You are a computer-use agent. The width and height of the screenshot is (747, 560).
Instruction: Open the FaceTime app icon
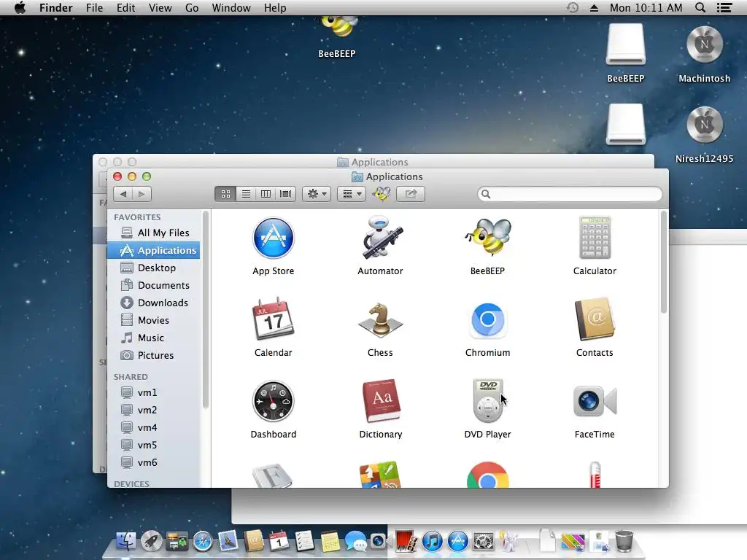595,402
